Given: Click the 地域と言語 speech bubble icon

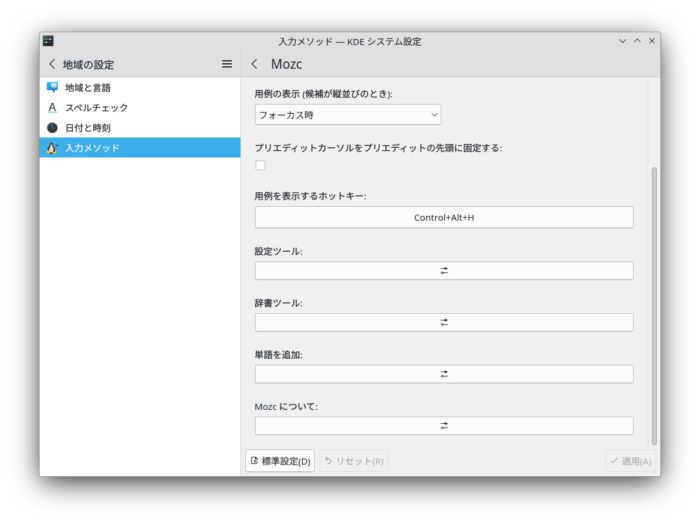Looking at the screenshot, I should 52,87.
